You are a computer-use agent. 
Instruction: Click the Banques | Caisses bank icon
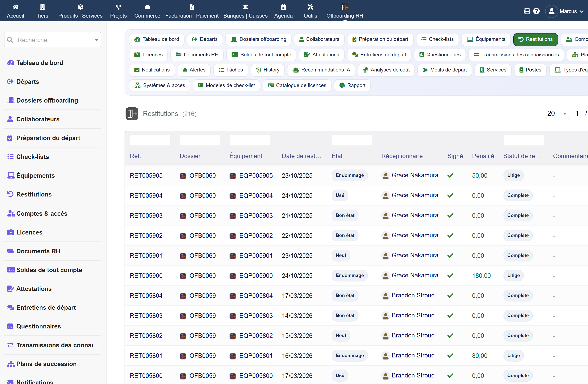click(x=245, y=7)
